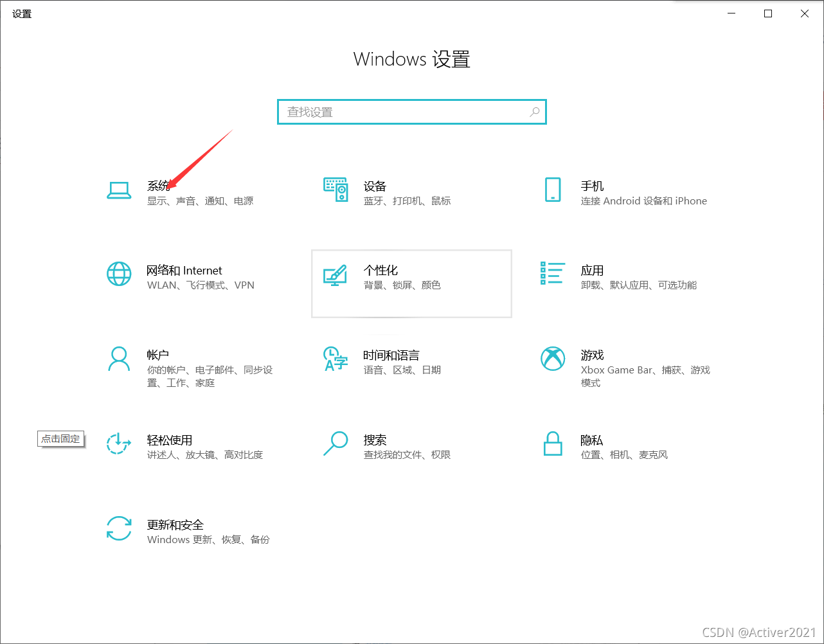Click the Ease of Access icon
Viewport: 824px width, 644px height.
[119, 443]
